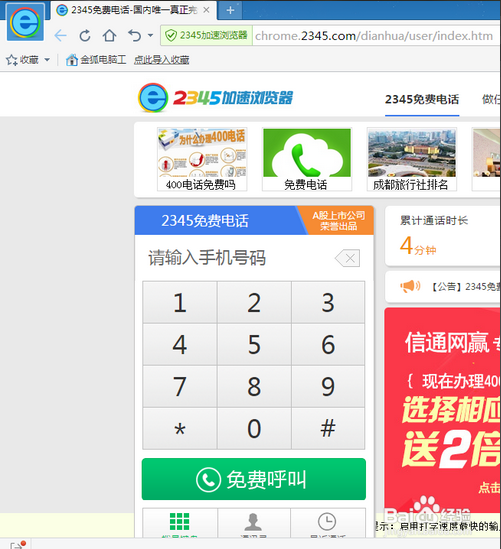Open the 400电话免费吗 thumbnail

click(x=202, y=159)
